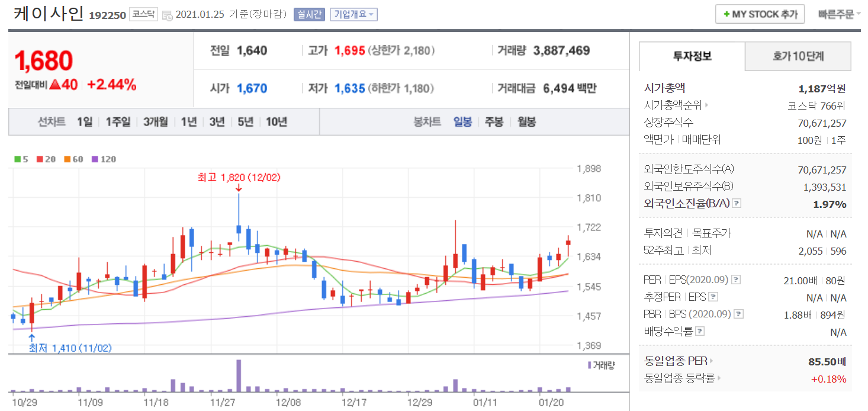Toggle the 실시간 real-time button

click(x=309, y=15)
